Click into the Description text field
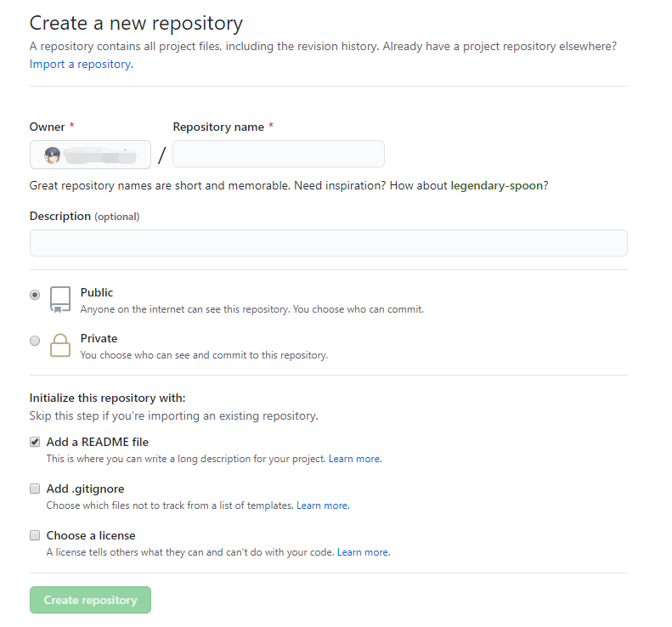The height and width of the screenshot is (627, 672). pos(329,243)
